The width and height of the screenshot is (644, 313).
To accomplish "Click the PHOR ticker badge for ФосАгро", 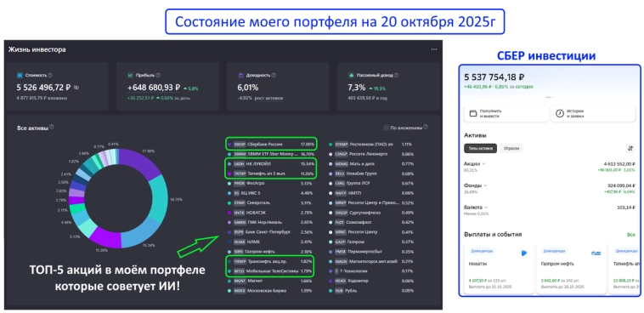I will [x=239, y=184].
